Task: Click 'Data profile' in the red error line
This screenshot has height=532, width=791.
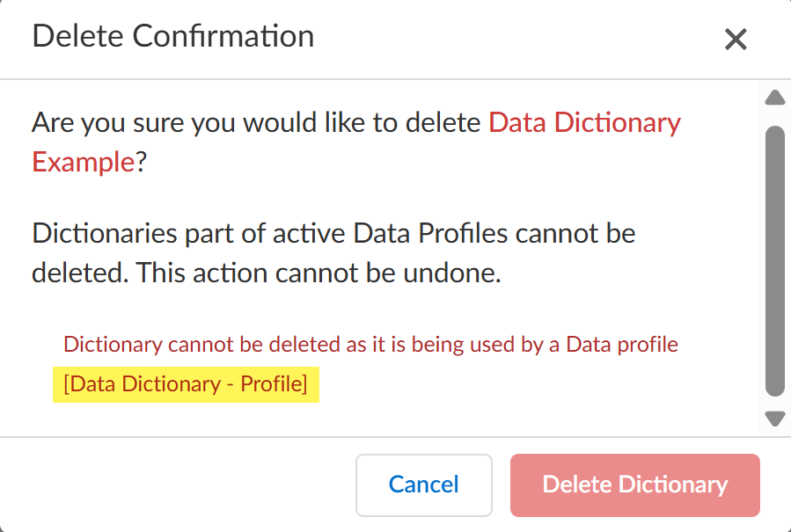Action: click(x=622, y=344)
